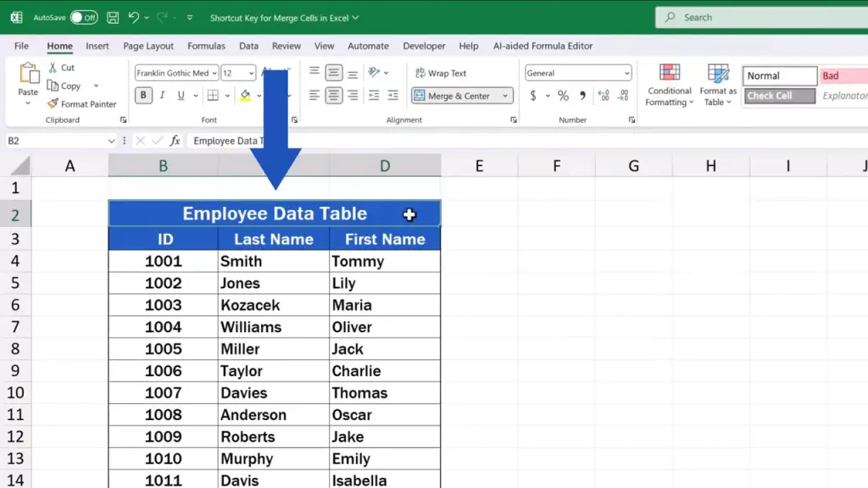Apply Comma Style number format

pos(582,96)
